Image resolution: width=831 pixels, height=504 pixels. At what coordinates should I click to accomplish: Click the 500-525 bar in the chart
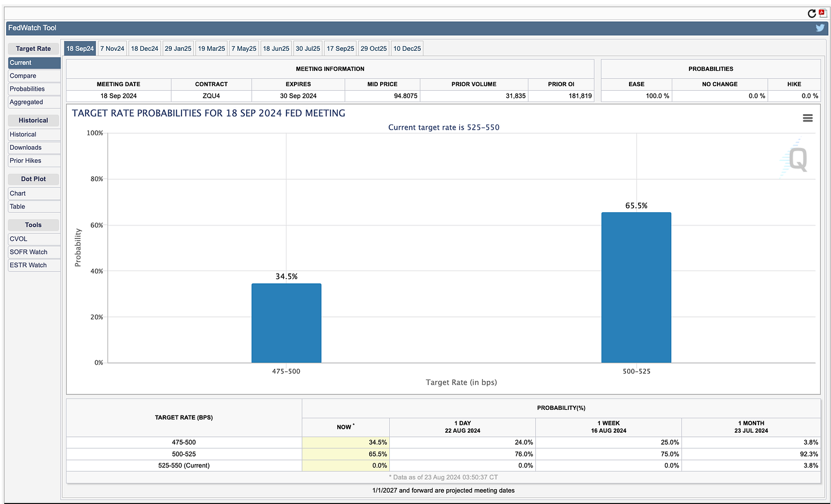(636, 288)
